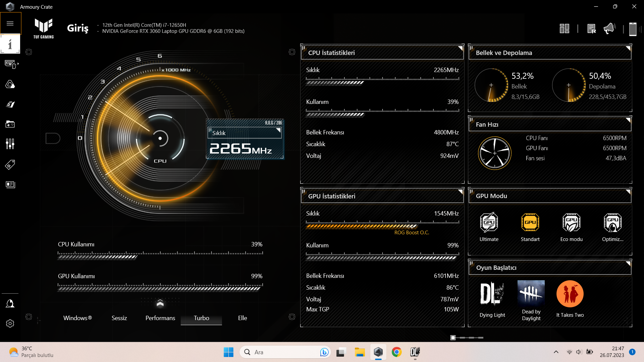Open Settings gear in sidebar
Viewport: 644px width, 362px height.
pos(10,323)
